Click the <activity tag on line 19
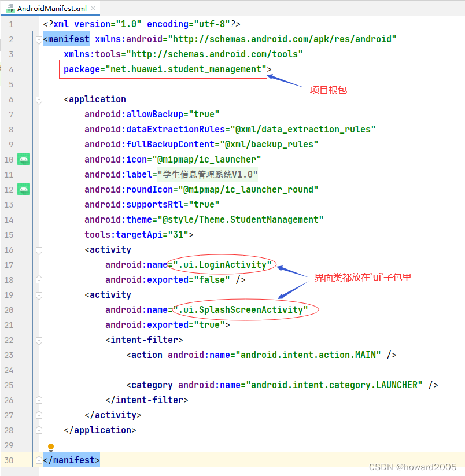This screenshot has height=476, width=465. click(x=108, y=295)
